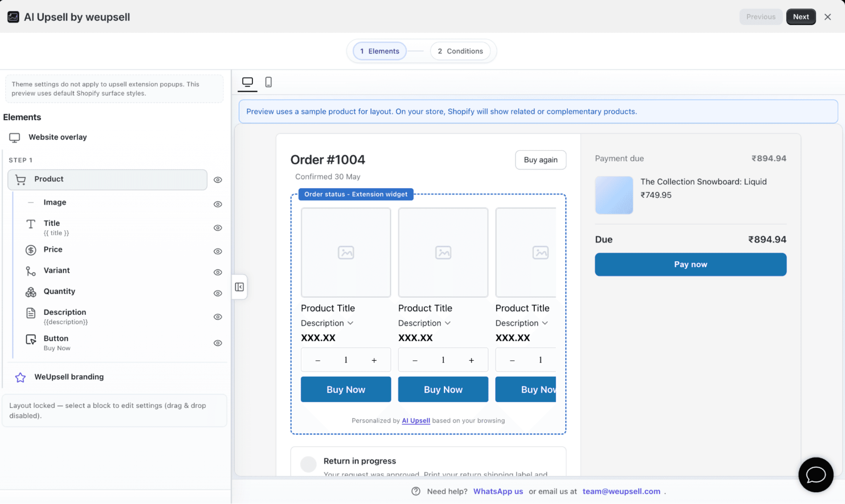This screenshot has height=504, width=845.
Task: Click the Next button
Action: [801, 17]
